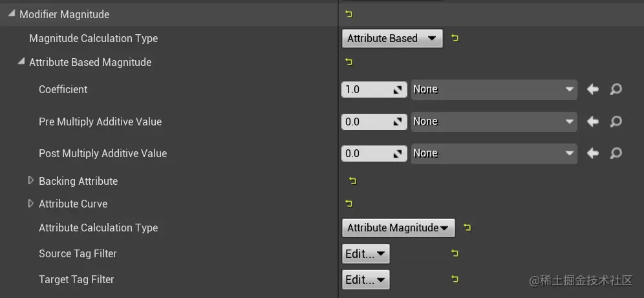Expand the Attribute Curve section

30,204
